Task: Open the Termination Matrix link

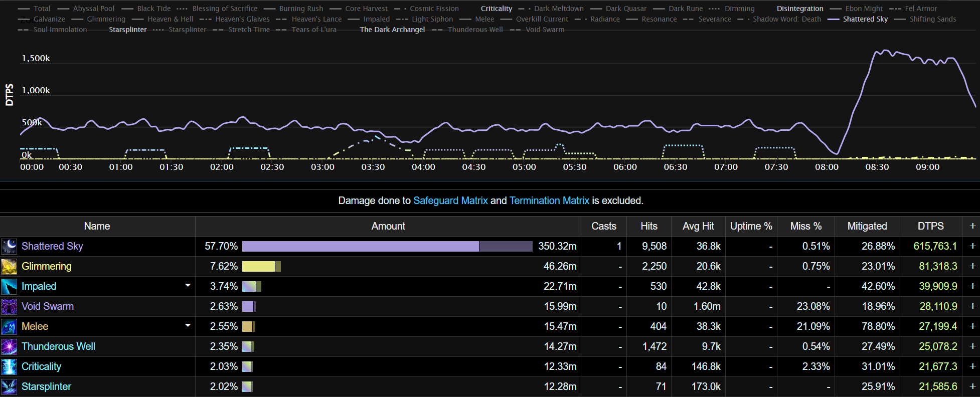Action: coord(549,201)
